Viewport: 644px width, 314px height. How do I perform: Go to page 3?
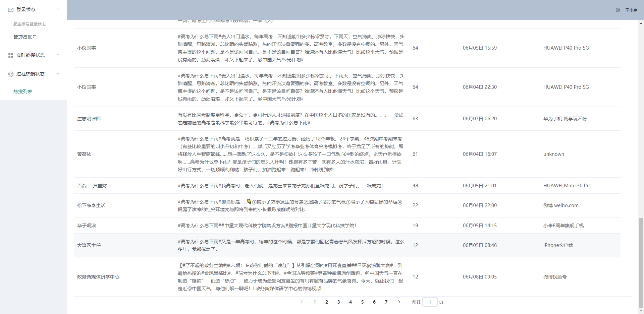point(338,302)
